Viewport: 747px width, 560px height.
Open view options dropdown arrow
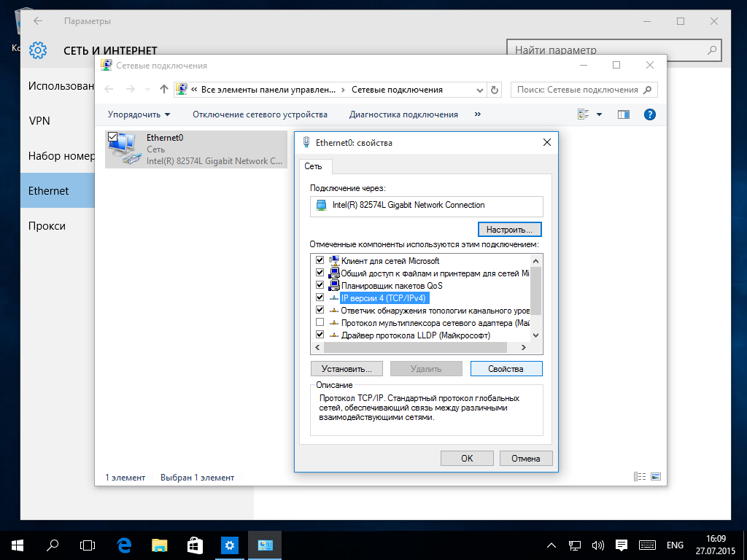[600, 114]
